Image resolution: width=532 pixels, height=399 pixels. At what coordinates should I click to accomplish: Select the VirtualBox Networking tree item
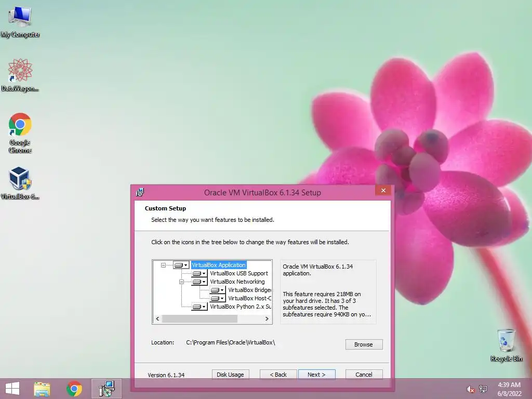point(237,282)
